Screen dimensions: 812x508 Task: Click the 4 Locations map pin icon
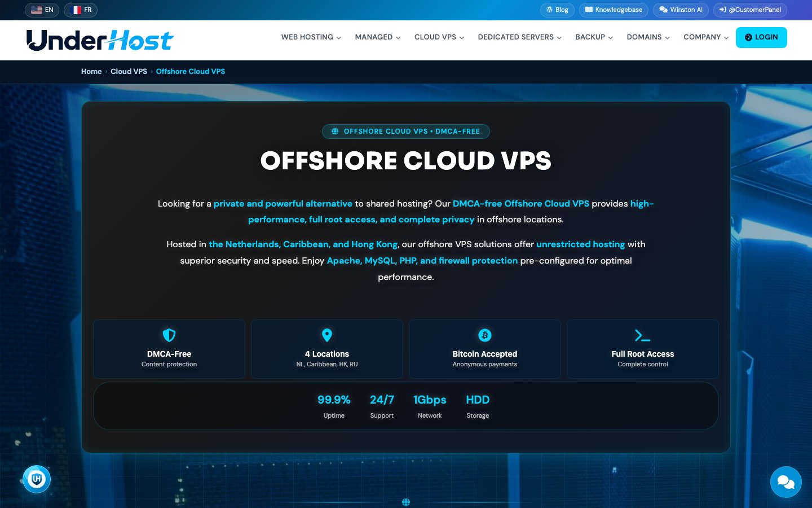[327, 335]
